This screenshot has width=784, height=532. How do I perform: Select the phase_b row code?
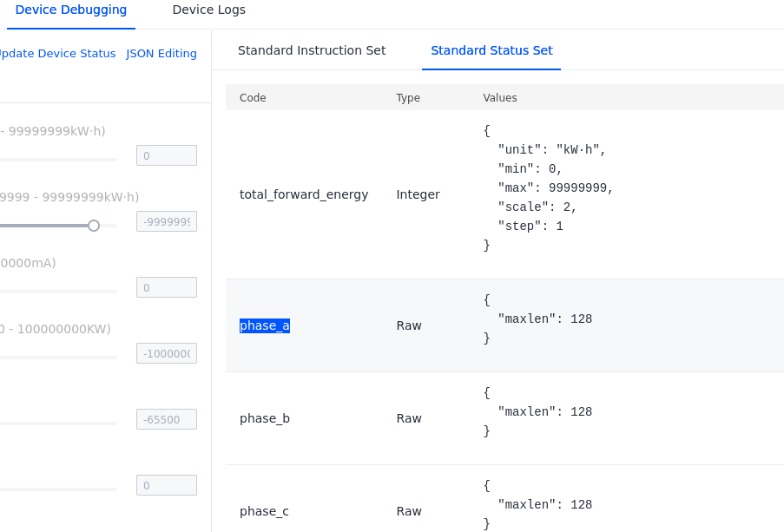click(x=265, y=418)
